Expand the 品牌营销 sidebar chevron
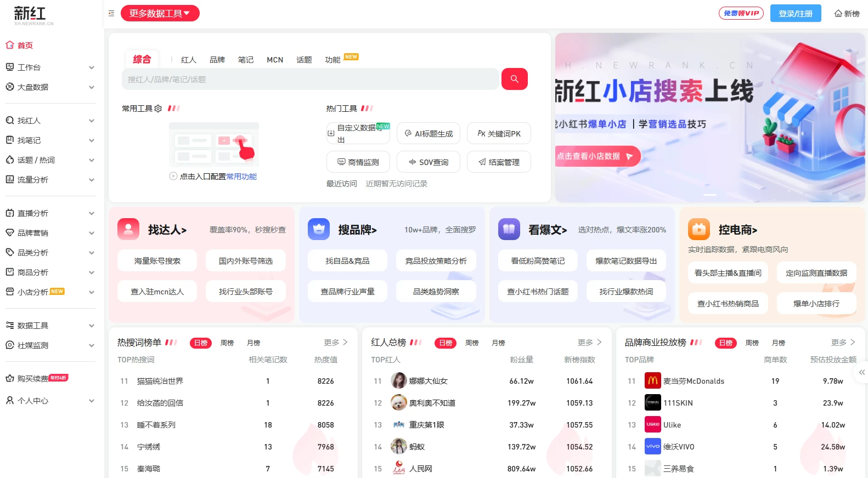Viewport: 868px width, 478px height. coord(92,233)
